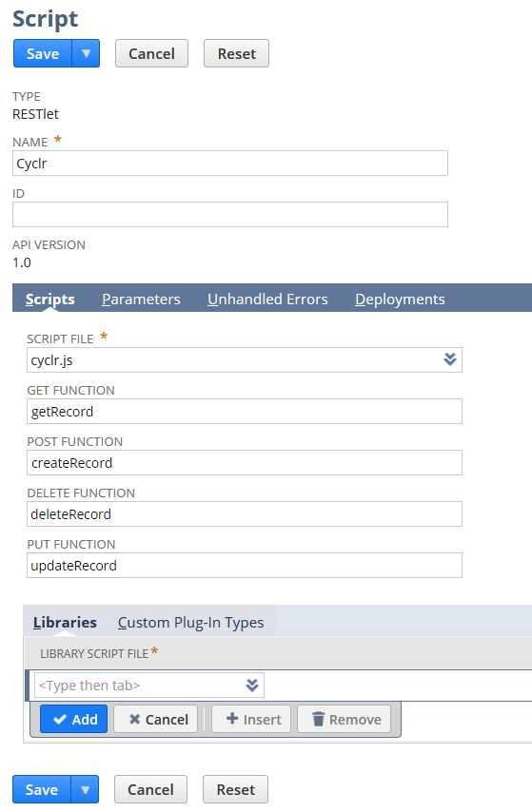Switch to the Deployments tab

tap(400, 299)
